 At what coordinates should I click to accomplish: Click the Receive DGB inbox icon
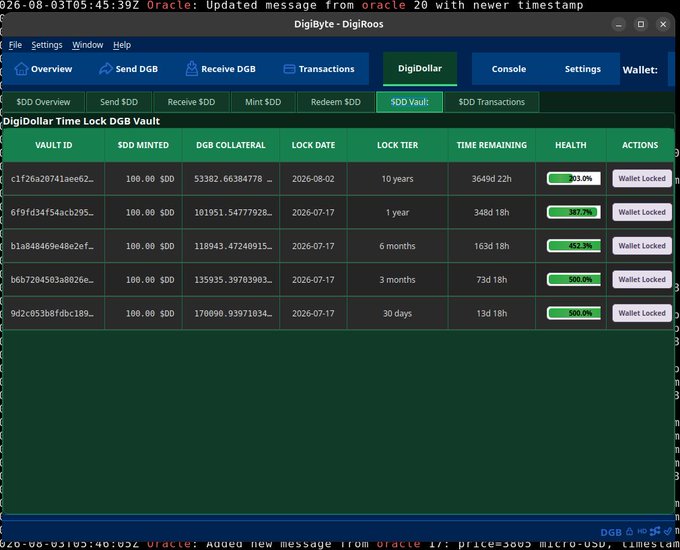click(x=191, y=69)
